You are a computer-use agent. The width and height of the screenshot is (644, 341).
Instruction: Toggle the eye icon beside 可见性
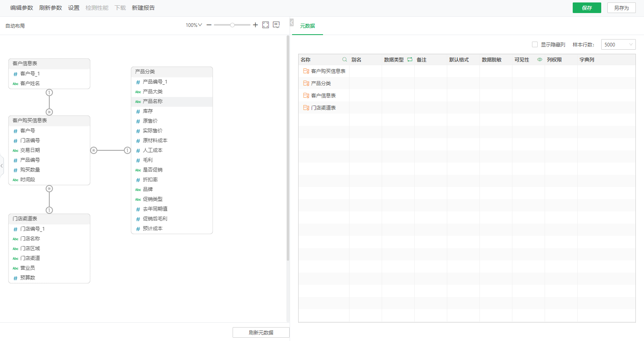click(540, 59)
